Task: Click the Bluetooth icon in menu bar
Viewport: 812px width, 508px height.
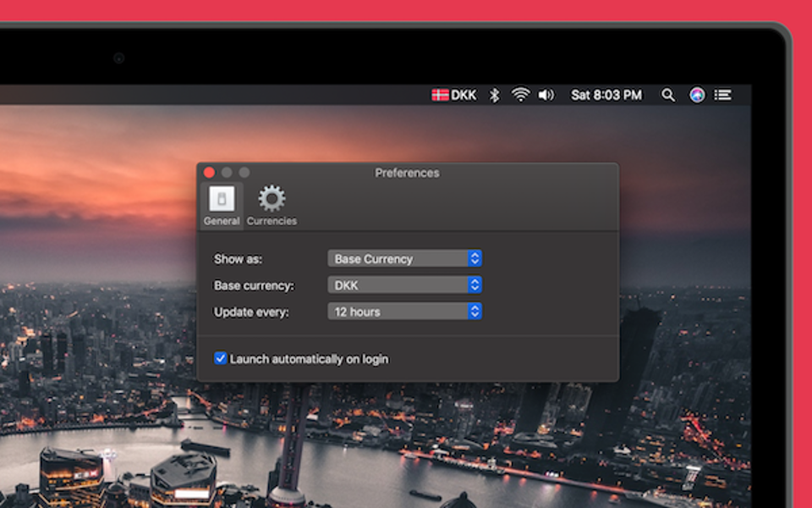Action: [495, 95]
